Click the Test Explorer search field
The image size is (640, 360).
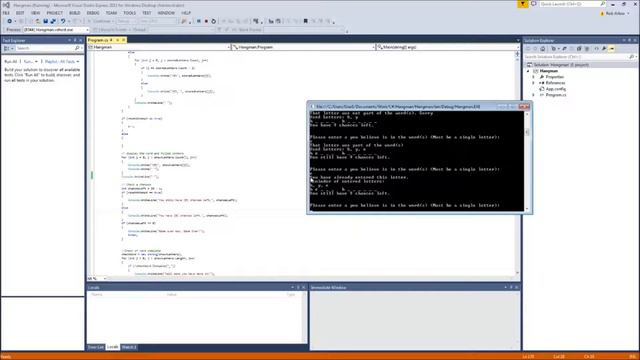[x=48, y=48]
